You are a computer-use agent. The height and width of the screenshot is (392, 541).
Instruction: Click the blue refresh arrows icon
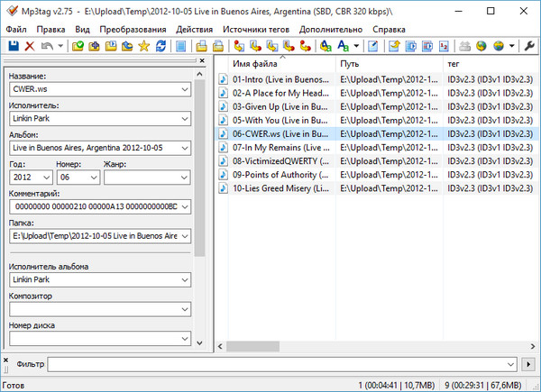pyautogui.click(x=160, y=45)
